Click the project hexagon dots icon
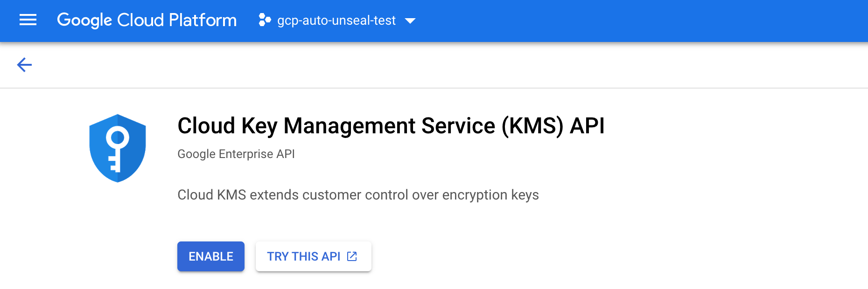The image size is (868, 289). pyautogui.click(x=265, y=20)
